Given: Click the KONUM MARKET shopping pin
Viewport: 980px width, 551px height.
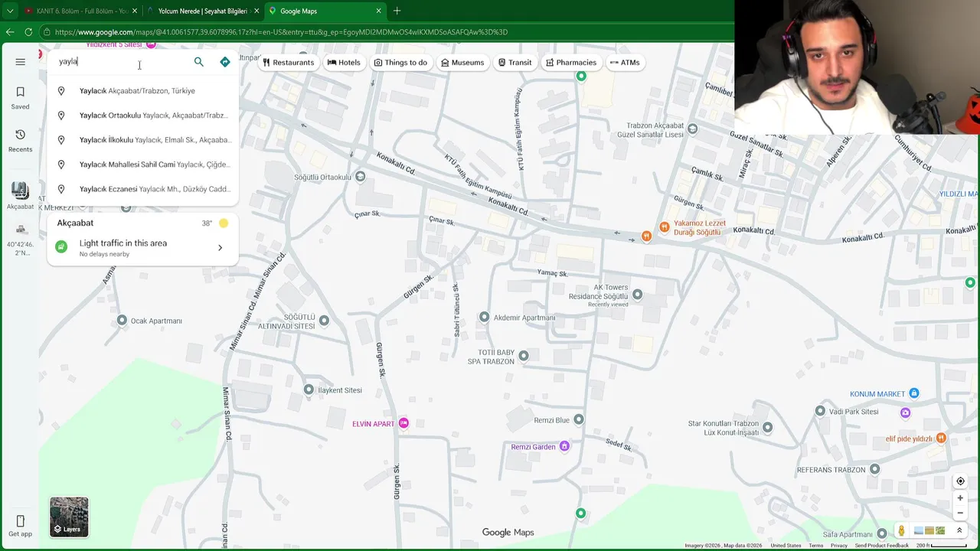Looking at the screenshot, I should (x=913, y=393).
